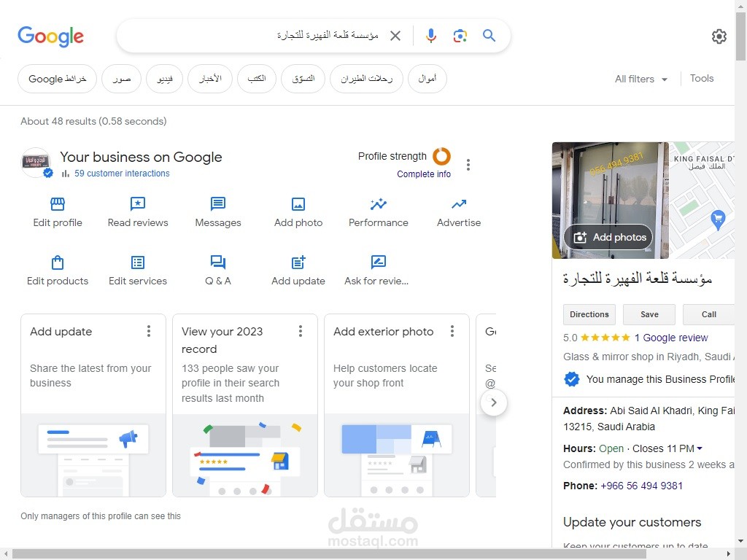Open Edit services list icon
The height and width of the screenshot is (560, 747).
[138, 262]
